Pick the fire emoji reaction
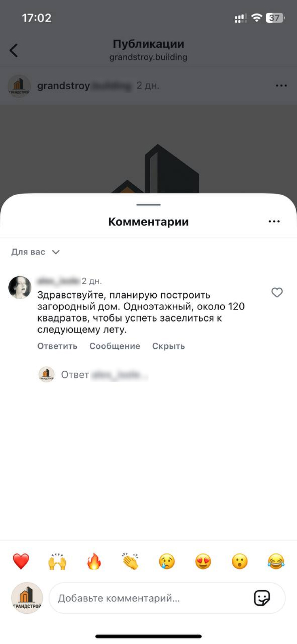Screen dimensions: 297x644 click(94, 561)
